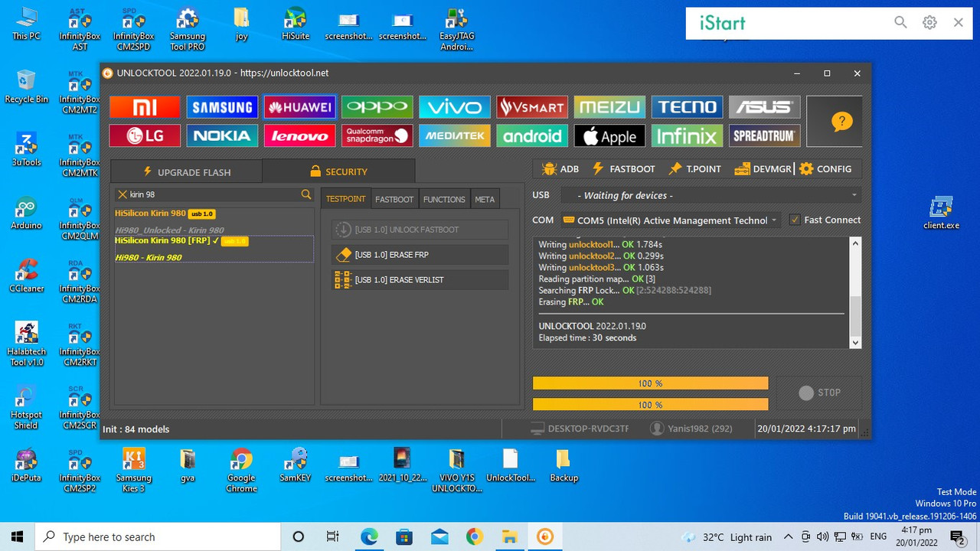Click the Yanis1982 (292) user status
The image size is (980, 551).
tap(691, 429)
